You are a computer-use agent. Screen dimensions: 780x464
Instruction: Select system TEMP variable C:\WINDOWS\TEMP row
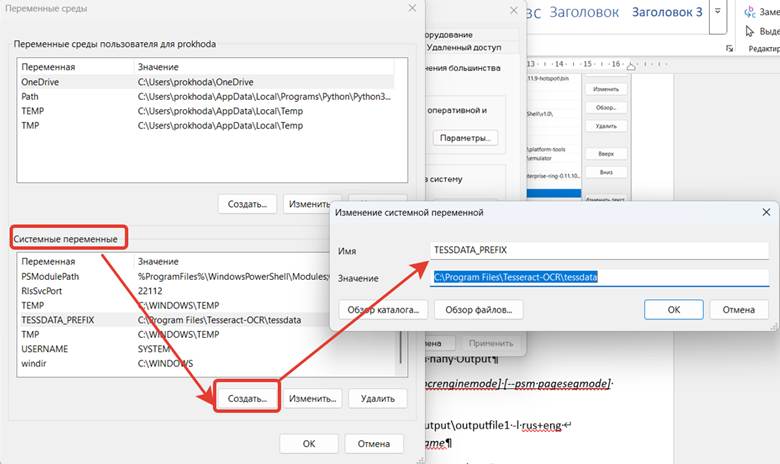pos(174,305)
